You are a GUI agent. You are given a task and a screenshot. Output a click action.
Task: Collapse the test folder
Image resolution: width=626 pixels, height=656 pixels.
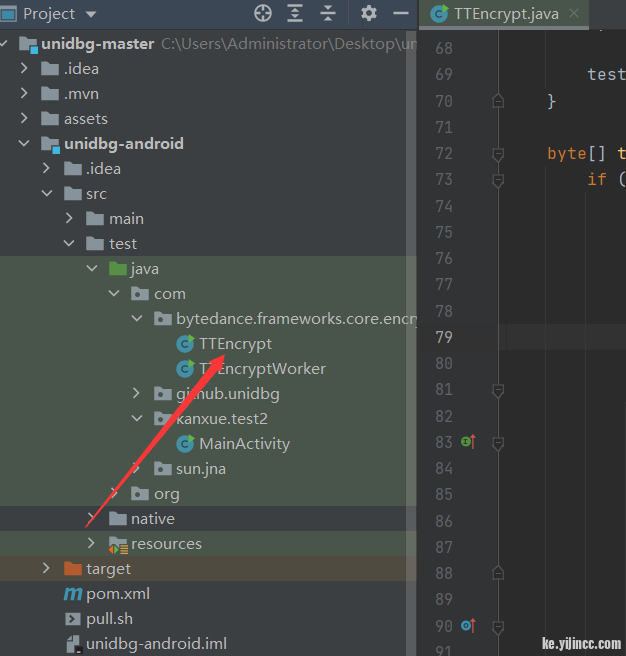(69, 243)
